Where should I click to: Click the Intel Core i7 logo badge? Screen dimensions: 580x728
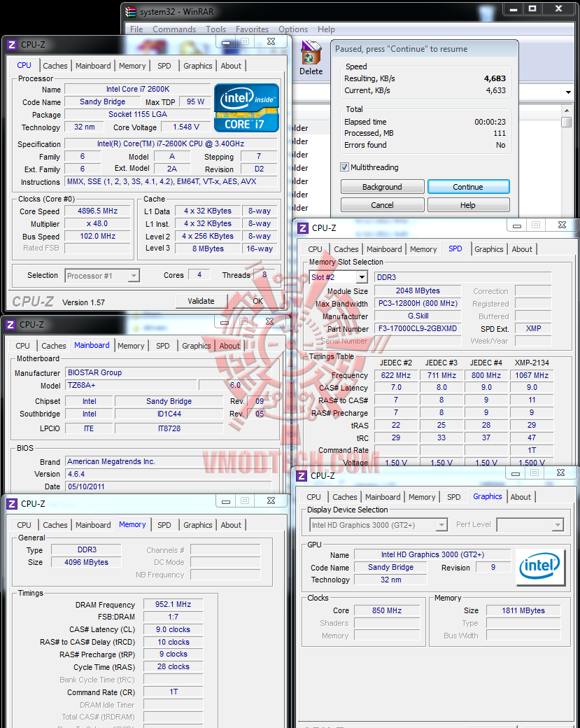click(x=246, y=108)
